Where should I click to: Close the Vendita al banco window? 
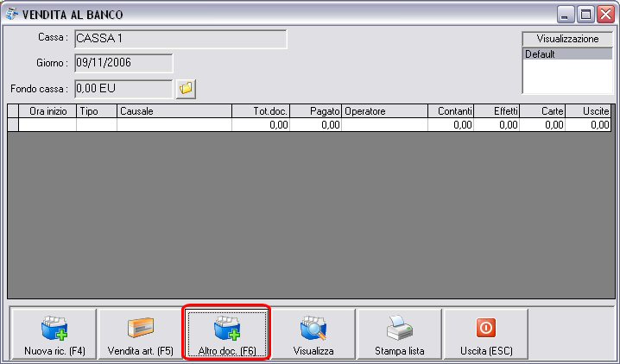(606, 15)
